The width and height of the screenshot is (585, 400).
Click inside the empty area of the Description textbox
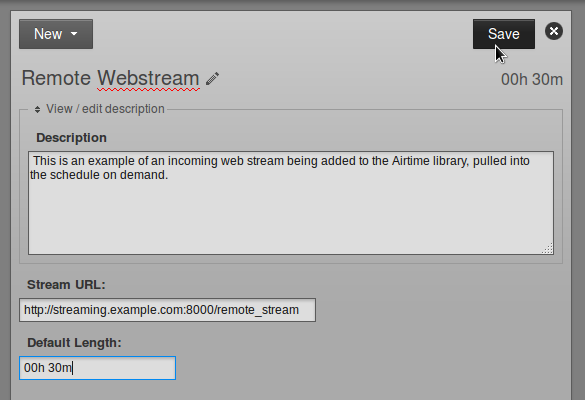(291, 216)
